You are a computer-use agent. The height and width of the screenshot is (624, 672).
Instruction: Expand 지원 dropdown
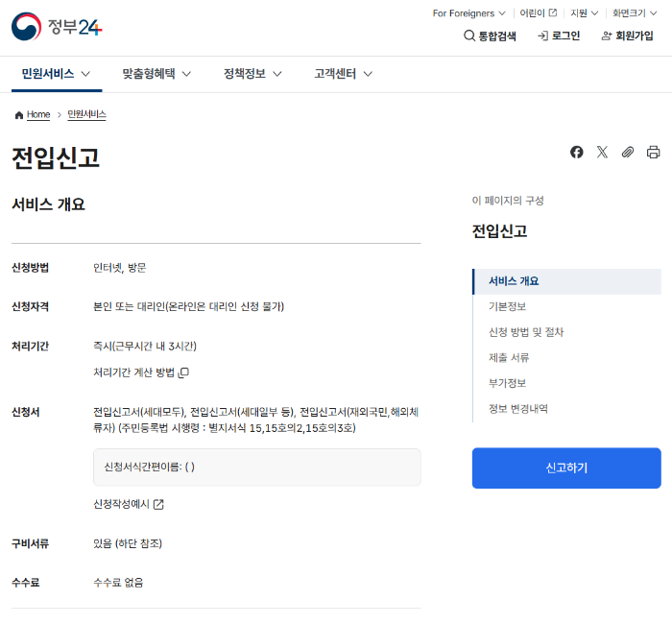pos(584,13)
